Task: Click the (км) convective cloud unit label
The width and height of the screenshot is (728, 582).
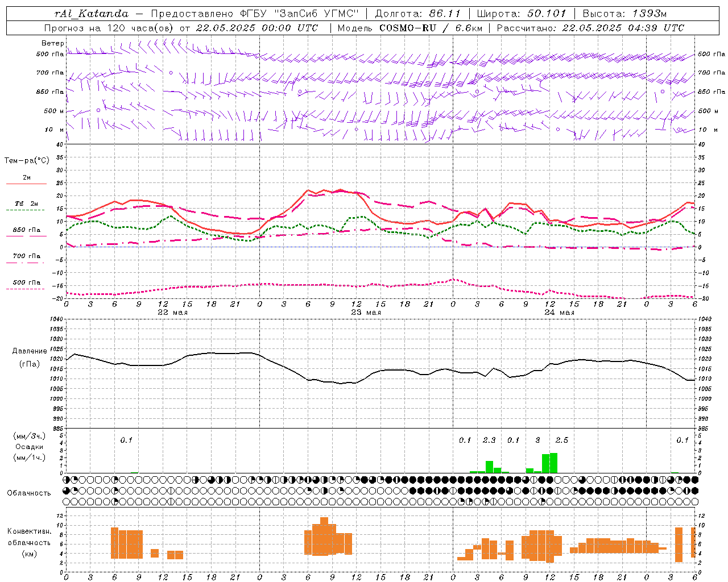Action: tap(30, 554)
